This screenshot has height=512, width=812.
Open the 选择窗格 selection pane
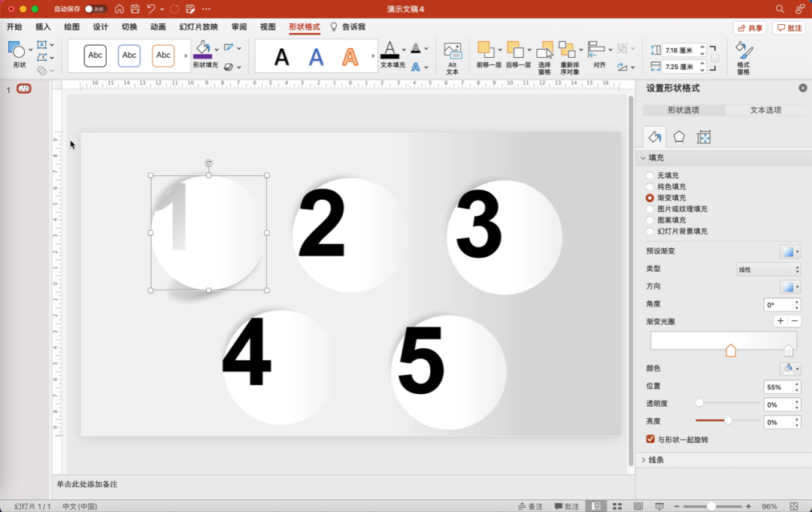[x=544, y=58]
